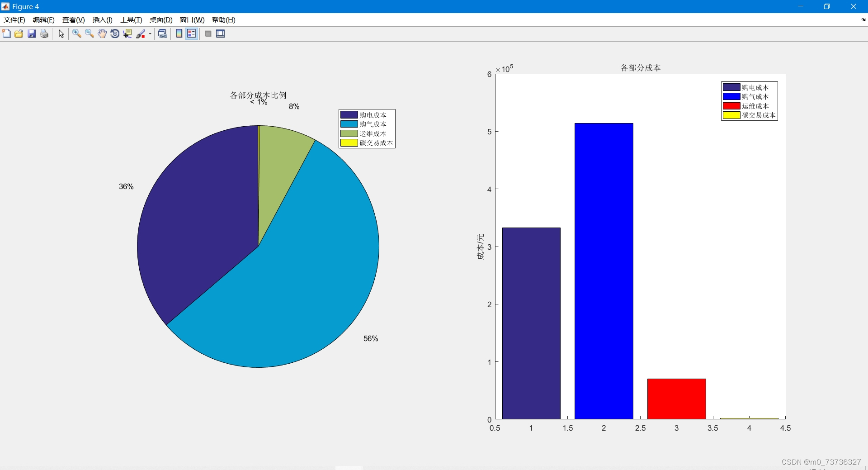Close the Figure 4 window
Viewport: 868px width, 470px height.
[854, 6]
